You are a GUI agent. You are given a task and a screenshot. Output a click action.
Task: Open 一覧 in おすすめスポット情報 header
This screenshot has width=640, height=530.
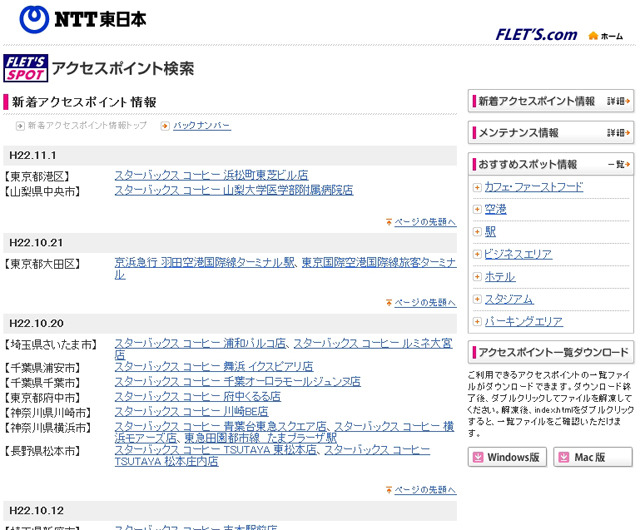[619, 164]
